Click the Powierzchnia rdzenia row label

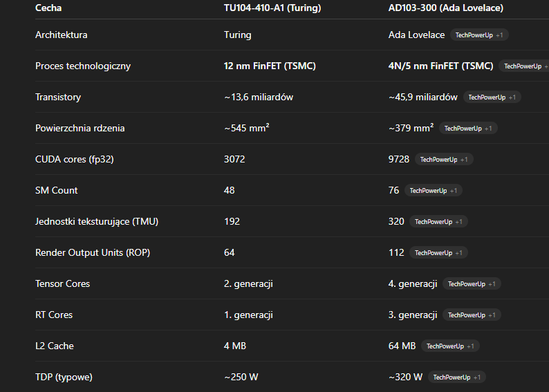coord(80,129)
